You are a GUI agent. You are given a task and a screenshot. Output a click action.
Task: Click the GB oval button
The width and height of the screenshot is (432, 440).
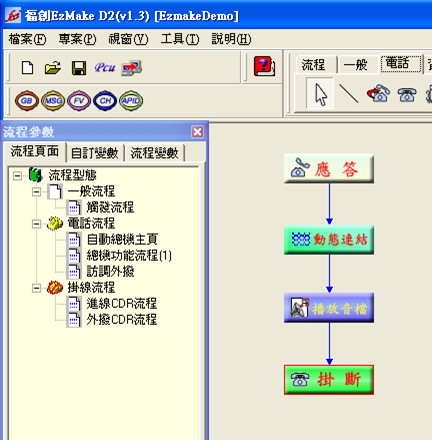(x=27, y=101)
